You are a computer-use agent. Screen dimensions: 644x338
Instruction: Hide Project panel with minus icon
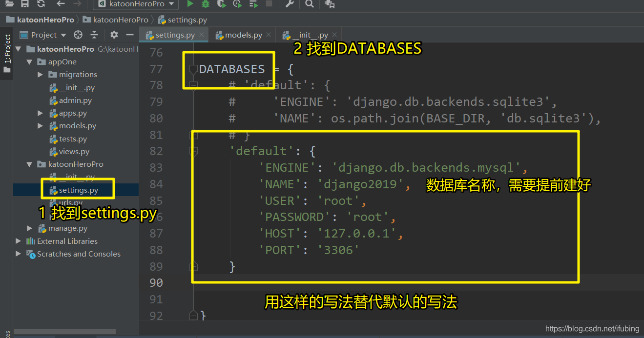130,35
